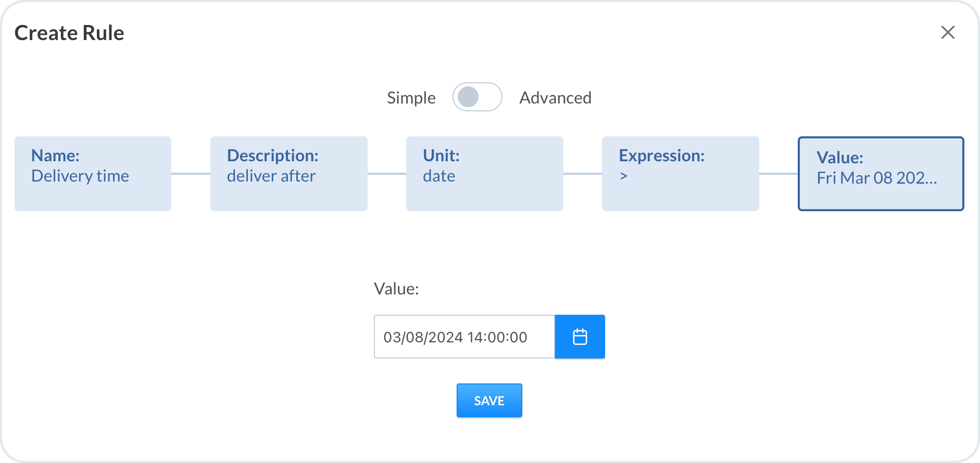Focus the date and time value field
Viewport: 980px width, 463px height.
[x=464, y=337]
